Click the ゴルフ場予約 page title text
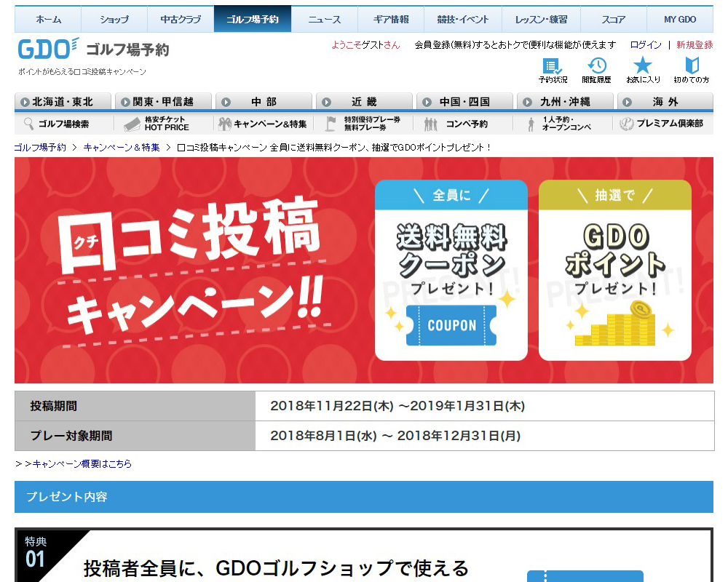 [x=127, y=49]
